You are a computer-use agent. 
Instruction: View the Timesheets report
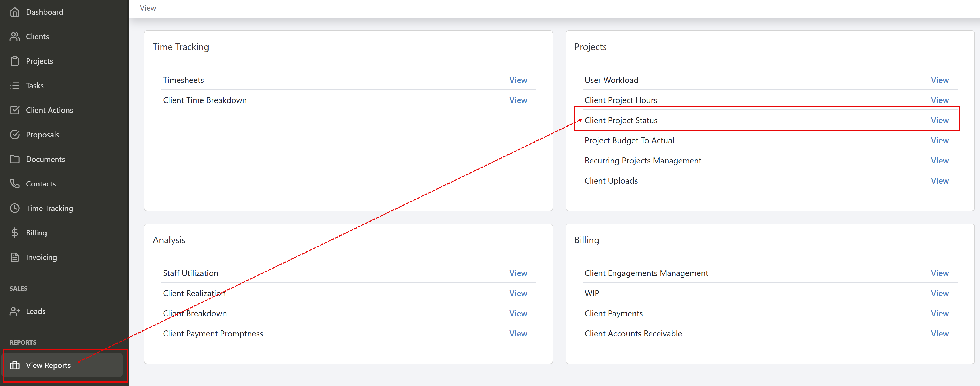pyautogui.click(x=518, y=80)
